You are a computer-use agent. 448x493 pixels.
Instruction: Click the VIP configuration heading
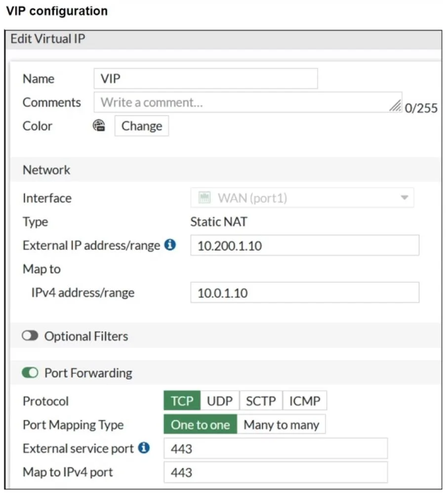click(57, 11)
